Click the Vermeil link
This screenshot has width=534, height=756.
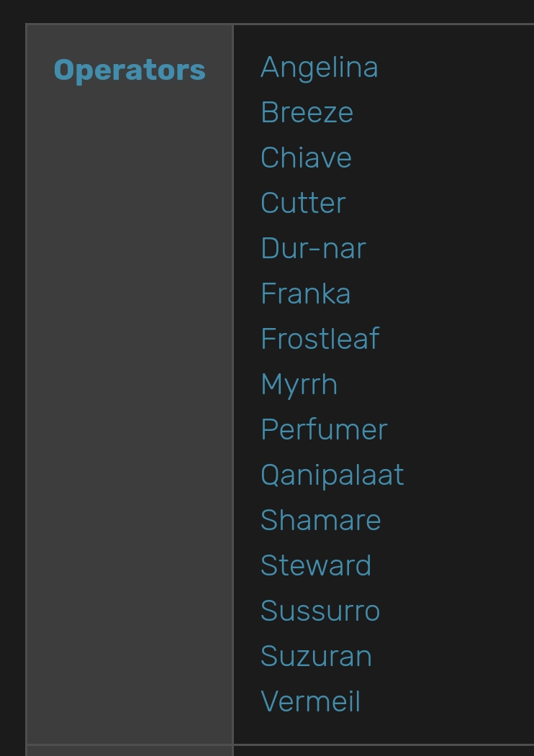310,701
